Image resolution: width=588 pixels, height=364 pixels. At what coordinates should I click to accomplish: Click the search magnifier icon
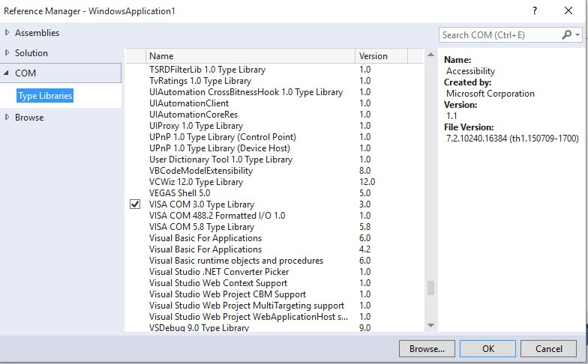[x=566, y=34]
